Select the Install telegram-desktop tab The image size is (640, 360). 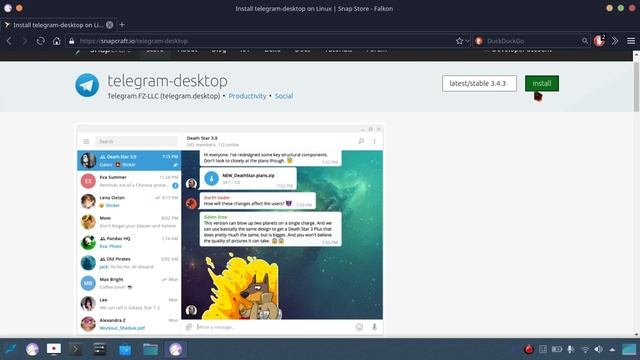[x=58, y=25]
